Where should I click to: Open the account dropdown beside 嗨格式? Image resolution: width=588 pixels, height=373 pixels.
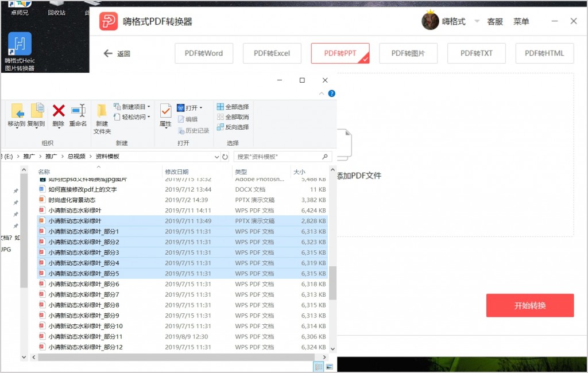point(477,21)
